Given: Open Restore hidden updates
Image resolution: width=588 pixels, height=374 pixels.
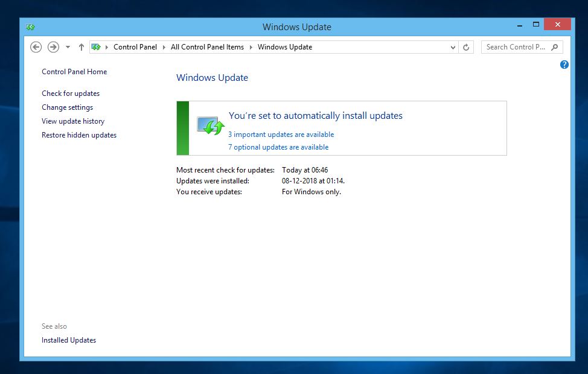Looking at the screenshot, I should click(79, 135).
